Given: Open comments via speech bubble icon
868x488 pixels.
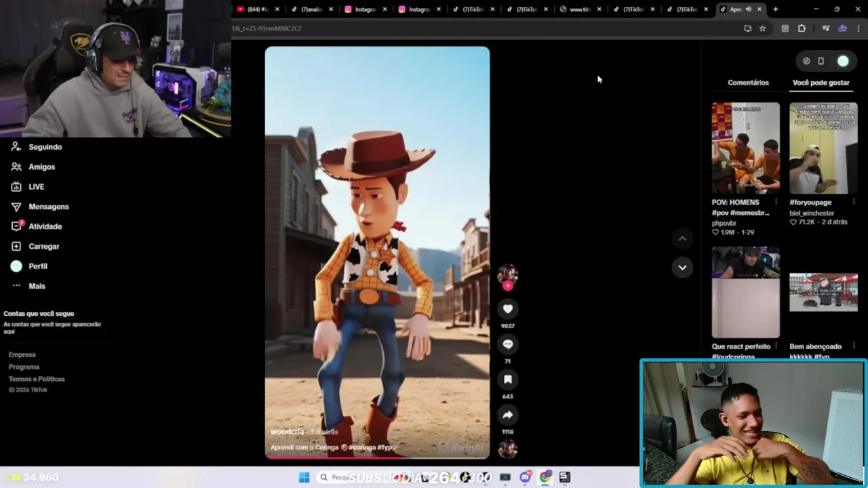Looking at the screenshot, I should [x=507, y=344].
